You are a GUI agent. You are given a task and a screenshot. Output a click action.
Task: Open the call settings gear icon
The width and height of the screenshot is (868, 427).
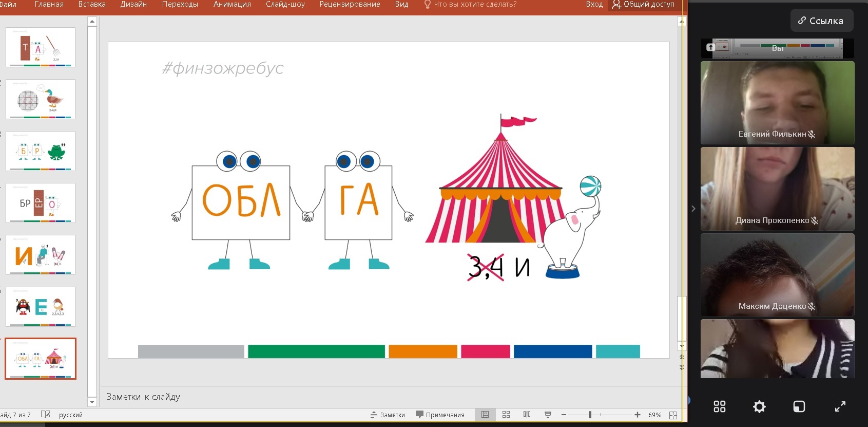point(759,406)
